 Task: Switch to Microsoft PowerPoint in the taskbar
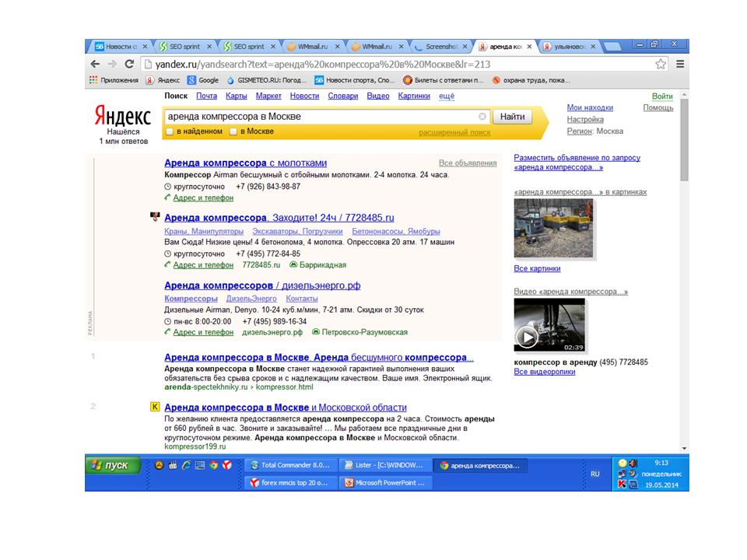tap(385, 483)
